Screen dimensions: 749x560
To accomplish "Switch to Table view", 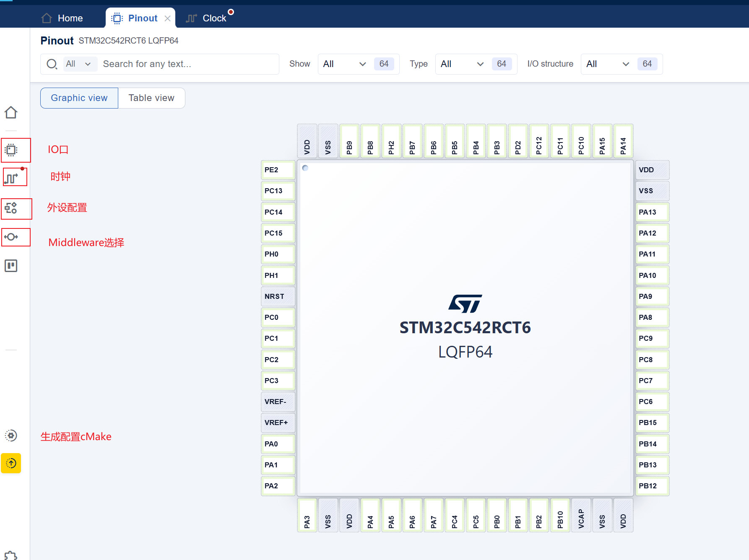I will pos(151,98).
